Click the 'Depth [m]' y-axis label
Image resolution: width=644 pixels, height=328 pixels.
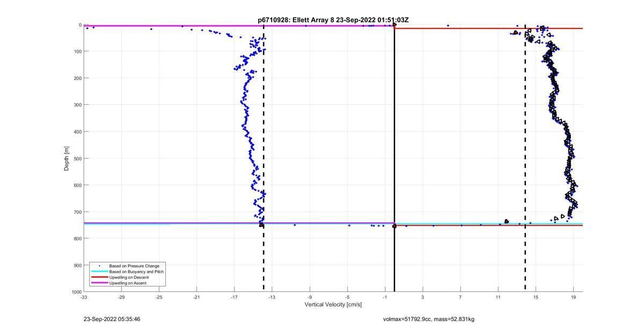click(67, 158)
